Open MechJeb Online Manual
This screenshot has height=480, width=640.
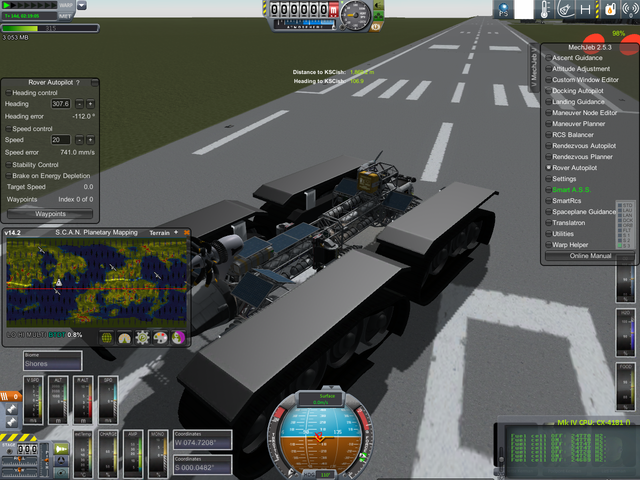click(x=590, y=256)
